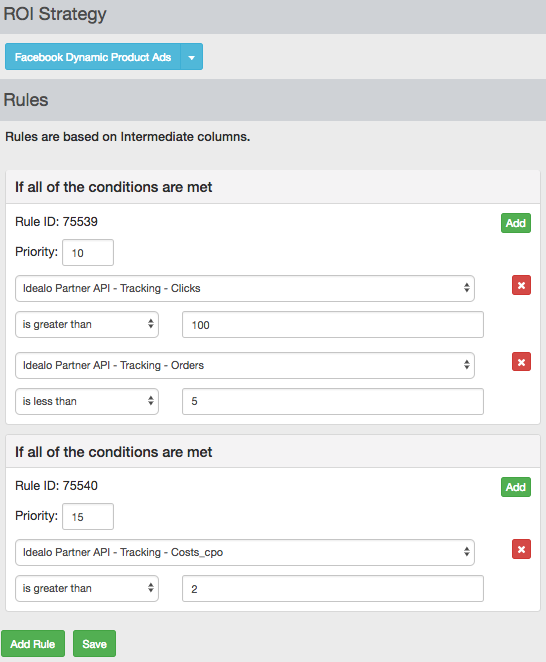Change the 'is greater than' operator for Clicks

(x=87, y=324)
